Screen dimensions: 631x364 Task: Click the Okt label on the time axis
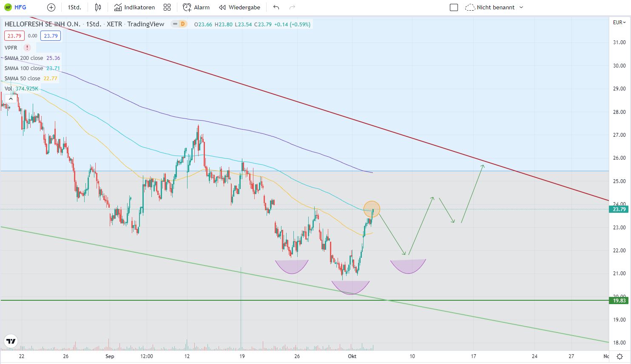pyautogui.click(x=352, y=356)
